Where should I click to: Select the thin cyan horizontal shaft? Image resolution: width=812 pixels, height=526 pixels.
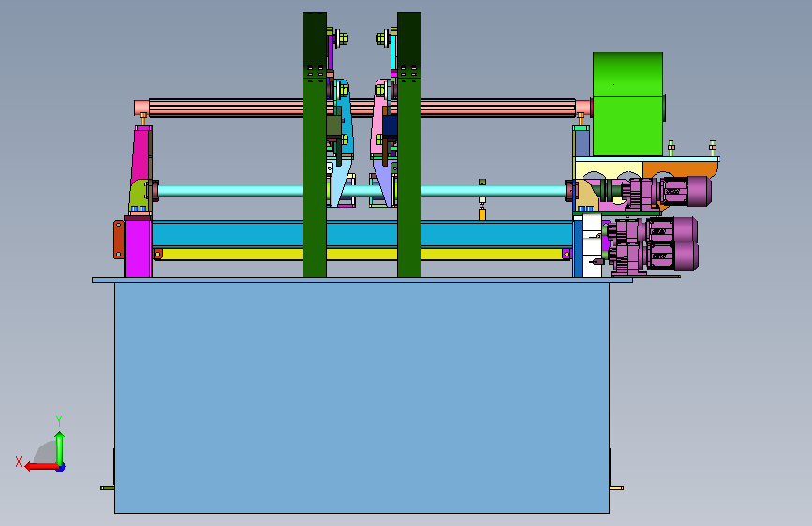(362, 191)
